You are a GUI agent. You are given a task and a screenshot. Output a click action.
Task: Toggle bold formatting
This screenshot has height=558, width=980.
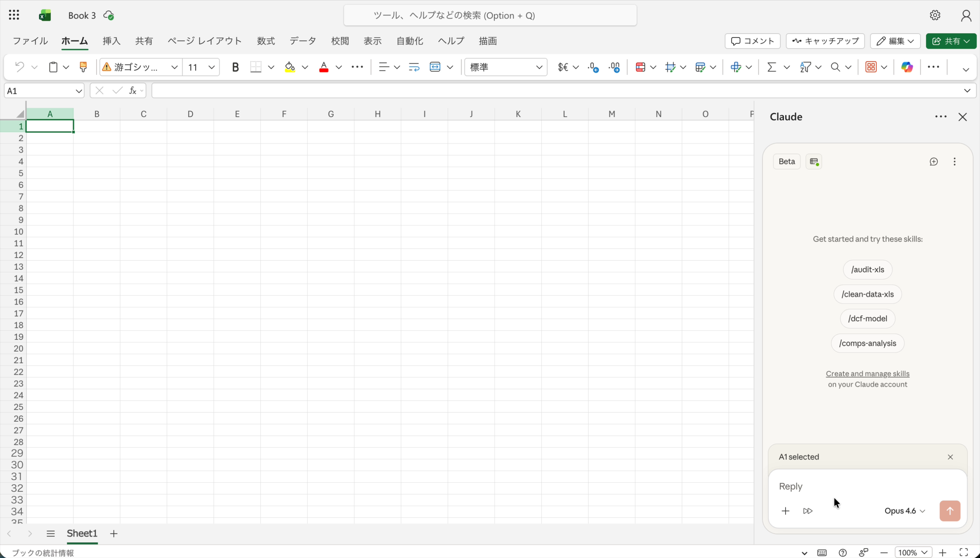(235, 67)
